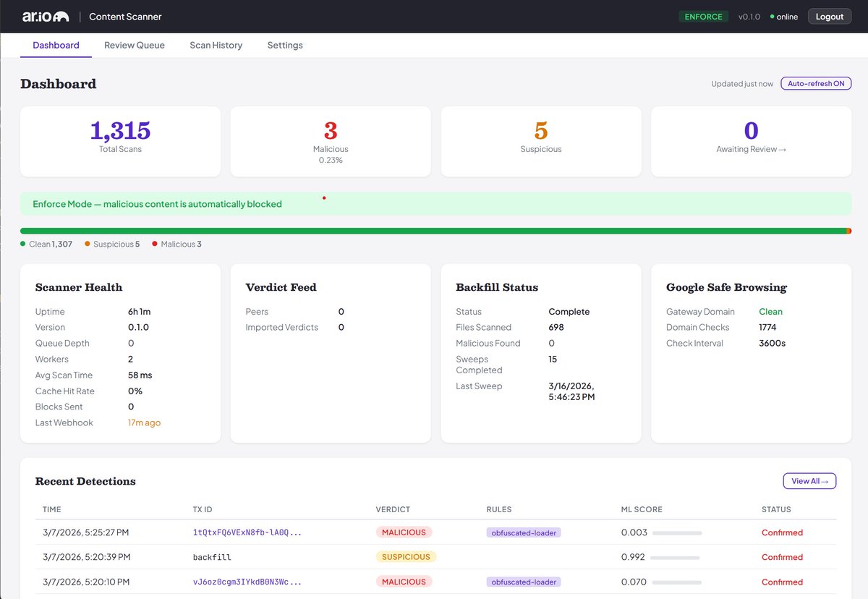Viewport: 868px width, 599px height.
Task: Go to the Settings tab
Action: pos(285,45)
